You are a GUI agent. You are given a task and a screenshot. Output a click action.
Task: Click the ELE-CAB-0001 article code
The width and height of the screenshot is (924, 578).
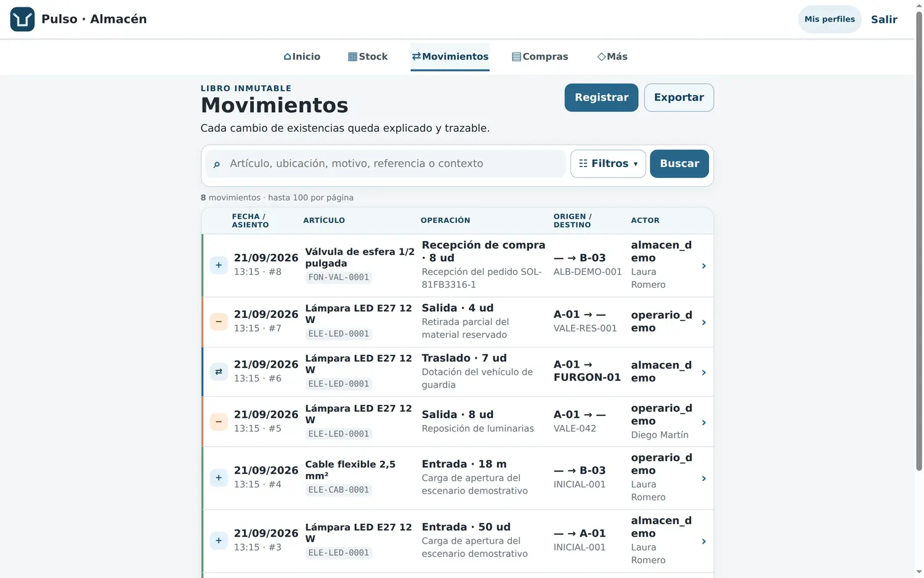click(x=339, y=490)
